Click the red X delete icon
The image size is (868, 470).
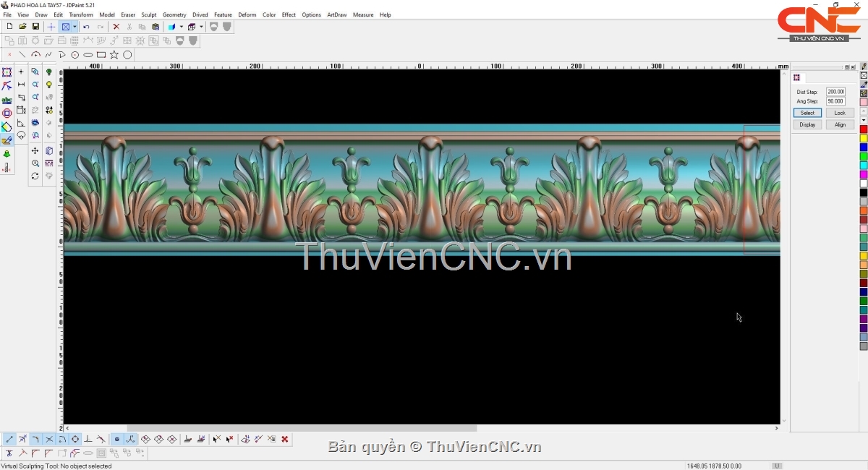pyautogui.click(x=116, y=27)
